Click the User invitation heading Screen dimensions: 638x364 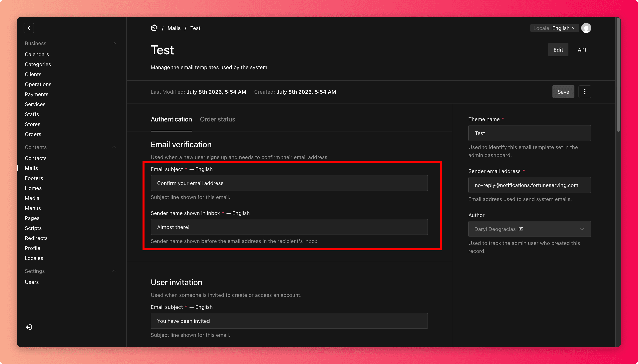(x=176, y=282)
